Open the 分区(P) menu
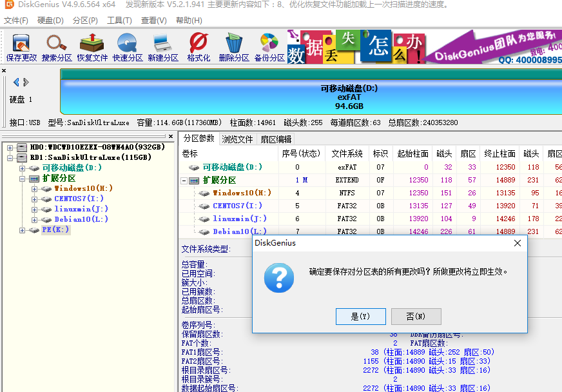The image size is (562, 392). point(85,21)
